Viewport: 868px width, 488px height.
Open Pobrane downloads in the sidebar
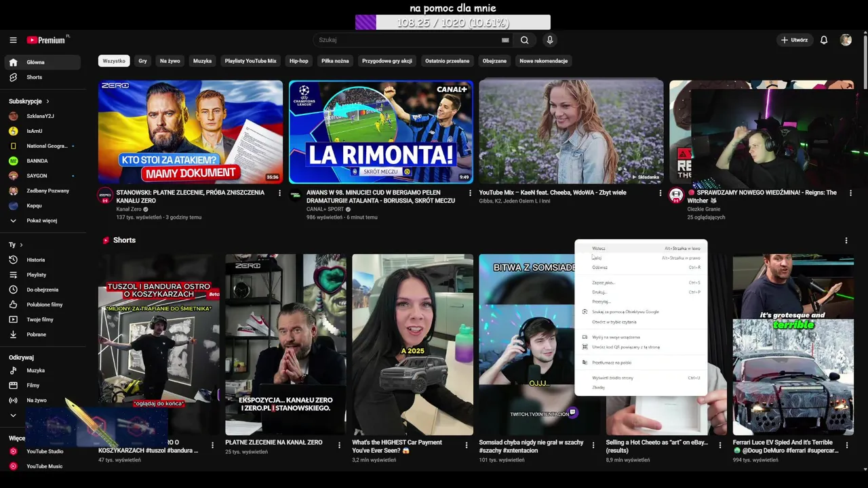(42, 334)
